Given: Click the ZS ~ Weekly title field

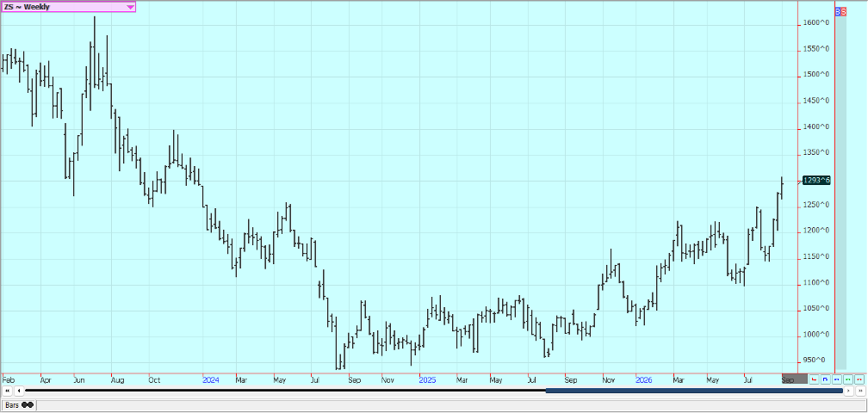Looking at the screenshot, I should [68, 7].
